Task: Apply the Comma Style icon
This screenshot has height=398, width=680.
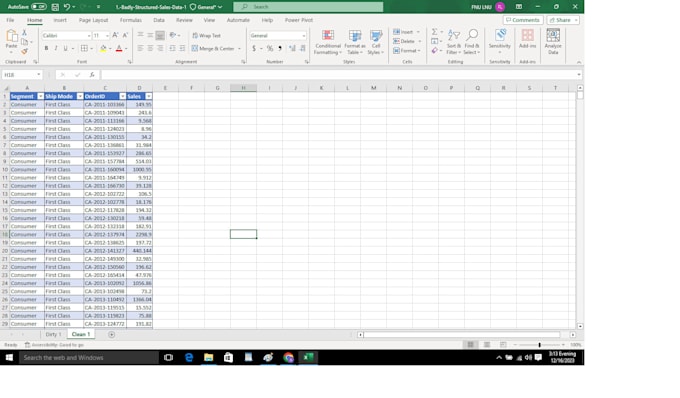Action: tap(280, 48)
